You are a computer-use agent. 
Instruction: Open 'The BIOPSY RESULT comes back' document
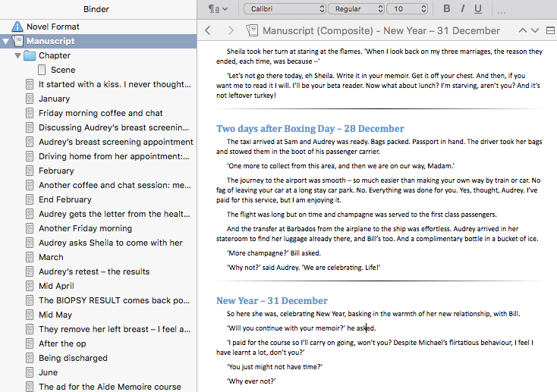(x=114, y=300)
